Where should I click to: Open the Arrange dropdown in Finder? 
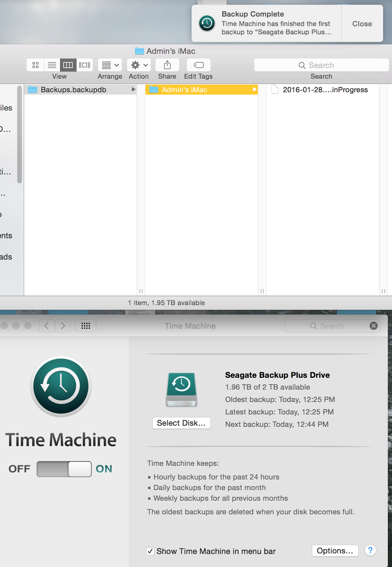click(x=110, y=65)
